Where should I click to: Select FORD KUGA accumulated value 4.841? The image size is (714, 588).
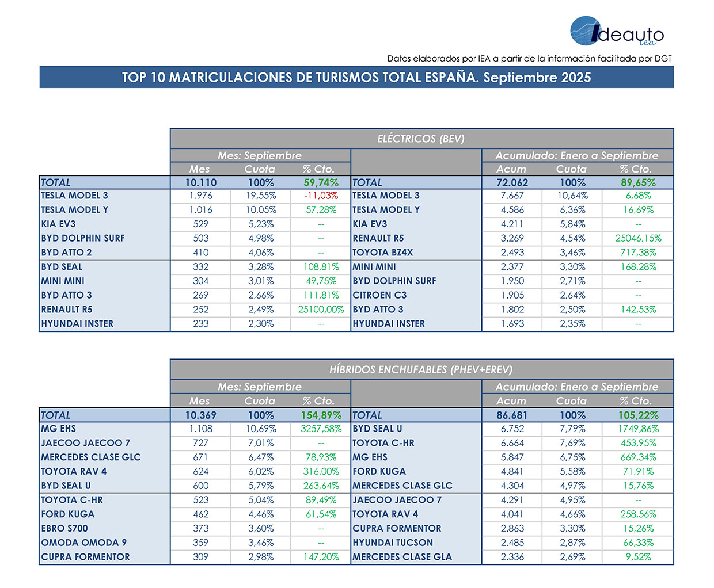tap(512, 471)
